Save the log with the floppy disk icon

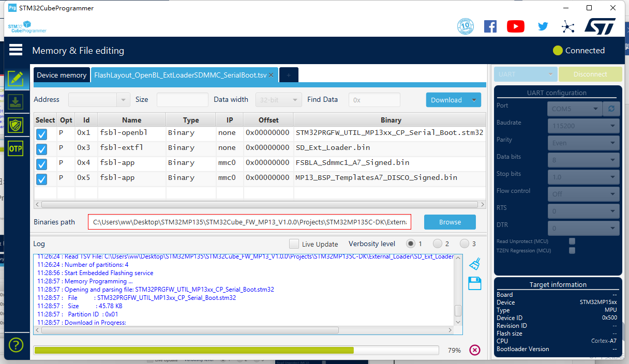[x=475, y=283]
